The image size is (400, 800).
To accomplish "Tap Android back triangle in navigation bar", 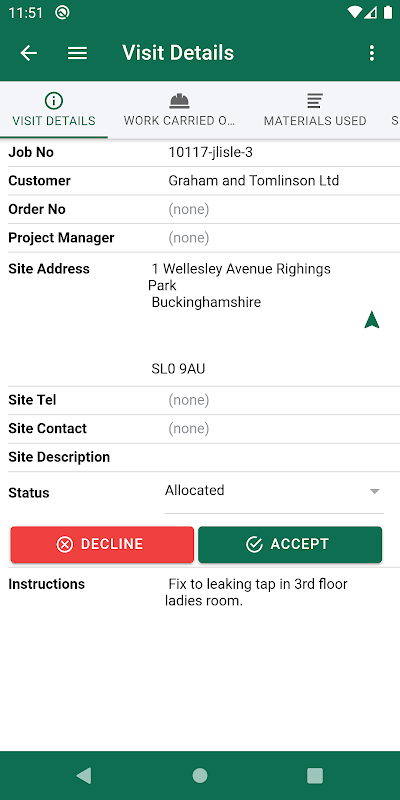I will coord(84,776).
